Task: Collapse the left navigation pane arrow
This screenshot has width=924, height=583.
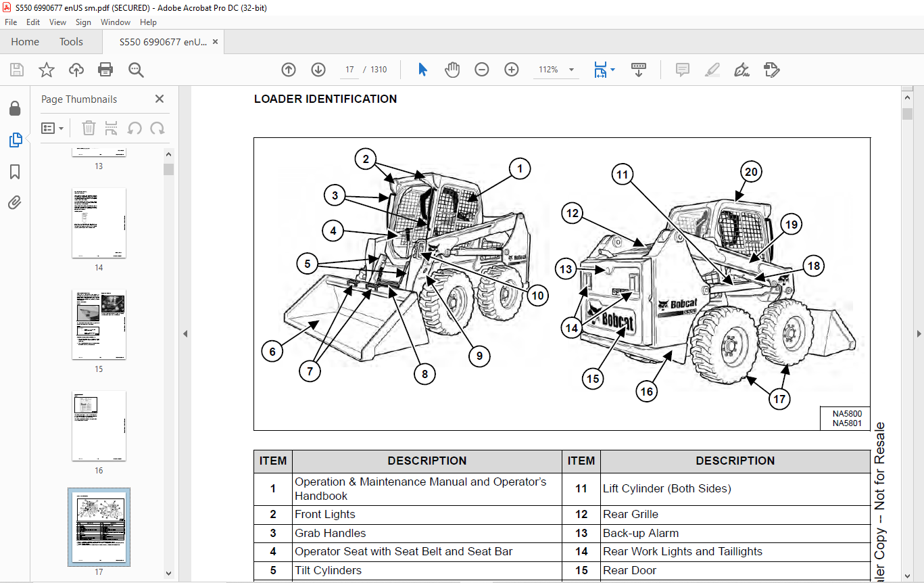Action: pos(185,333)
